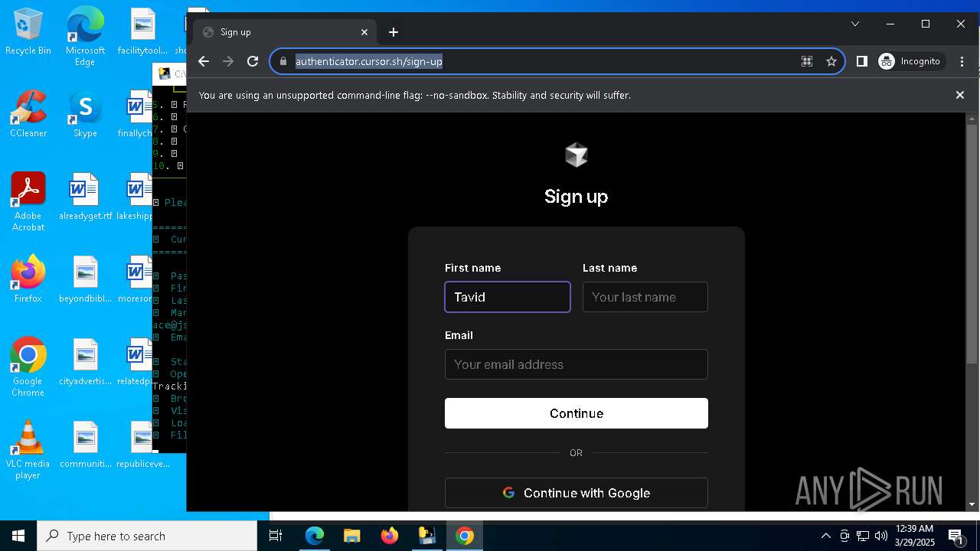980x551 pixels.
Task: Click the site lock icon in the address bar
Action: coord(283,61)
